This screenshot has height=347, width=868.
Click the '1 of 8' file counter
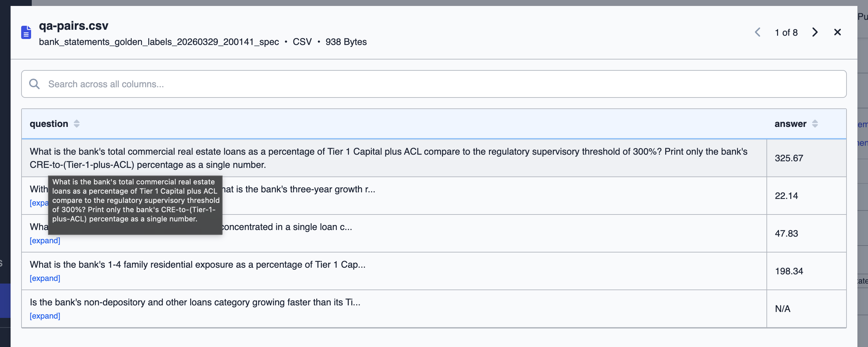pyautogui.click(x=786, y=33)
